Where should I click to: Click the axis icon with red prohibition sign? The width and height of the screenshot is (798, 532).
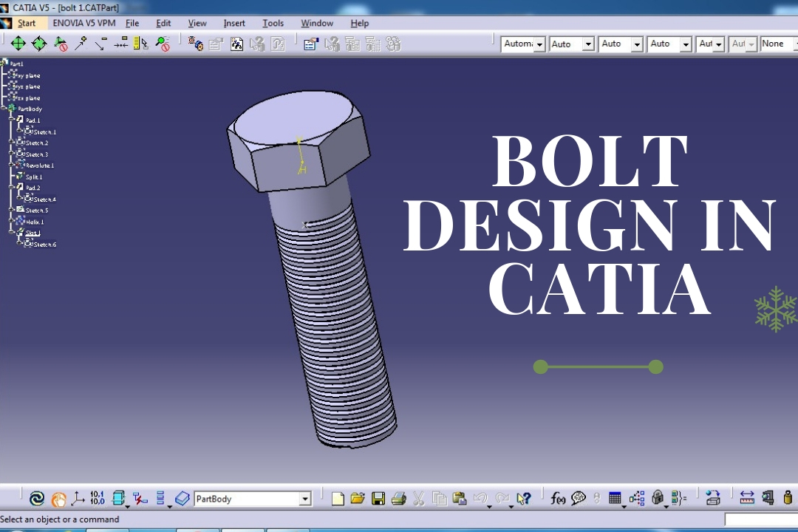pos(61,44)
